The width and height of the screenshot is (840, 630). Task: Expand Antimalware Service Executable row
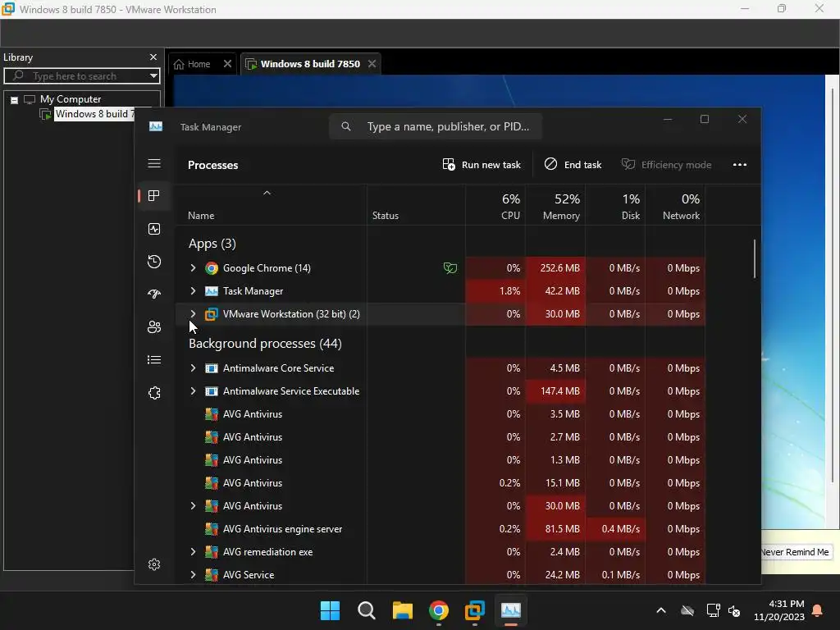click(x=193, y=391)
